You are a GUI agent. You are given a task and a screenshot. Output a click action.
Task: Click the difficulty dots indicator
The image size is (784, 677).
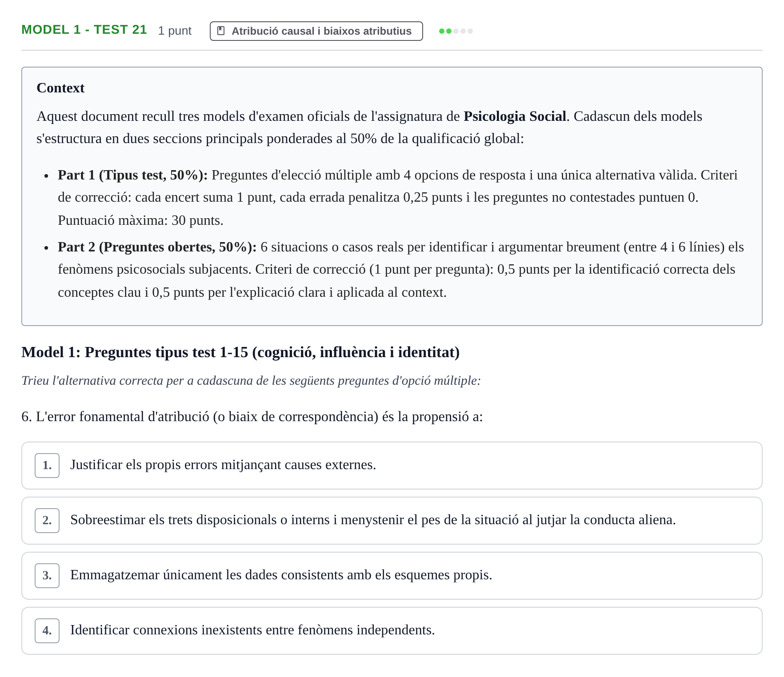(x=456, y=31)
